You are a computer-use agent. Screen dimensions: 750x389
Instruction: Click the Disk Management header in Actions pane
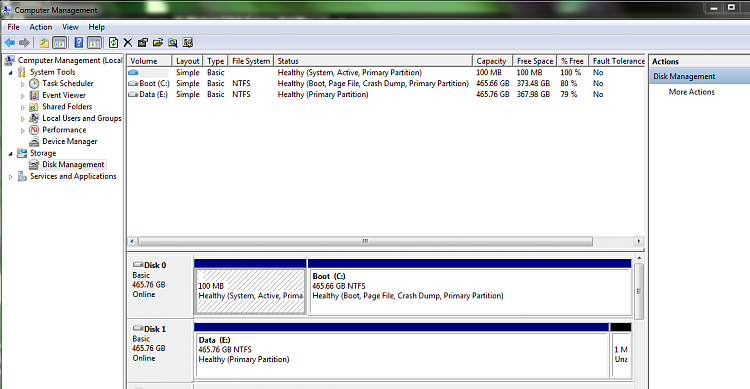point(699,77)
